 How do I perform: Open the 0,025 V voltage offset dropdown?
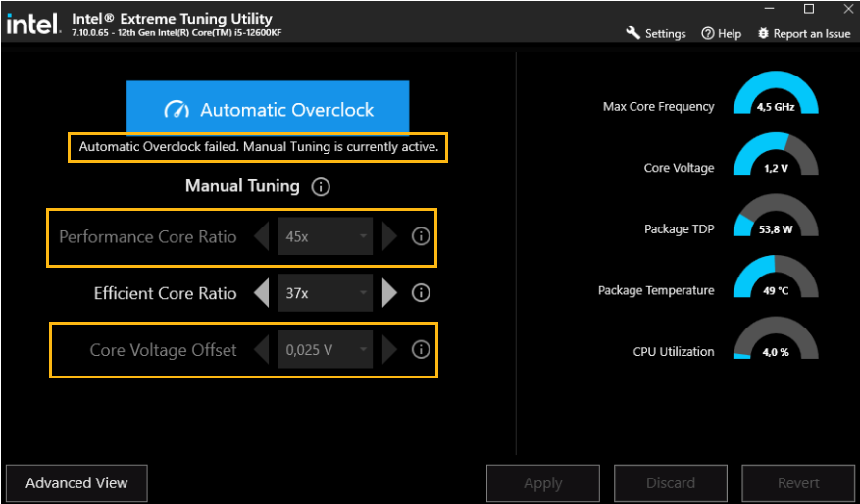click(x=326, y=349)
